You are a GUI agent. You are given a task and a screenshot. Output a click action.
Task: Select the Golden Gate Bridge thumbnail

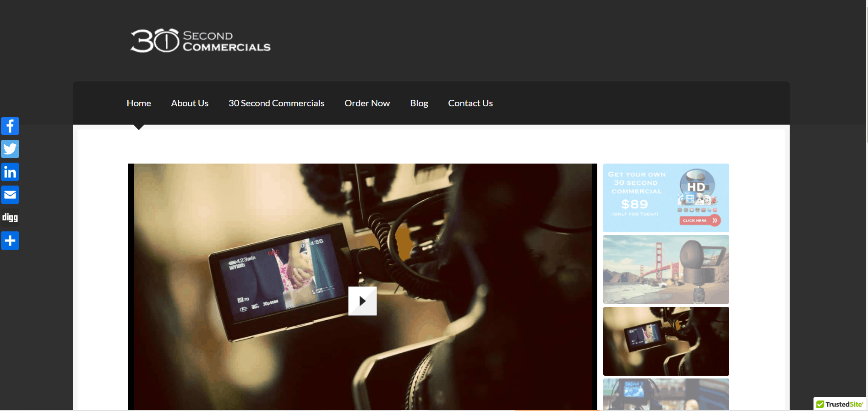pos(666,269)
